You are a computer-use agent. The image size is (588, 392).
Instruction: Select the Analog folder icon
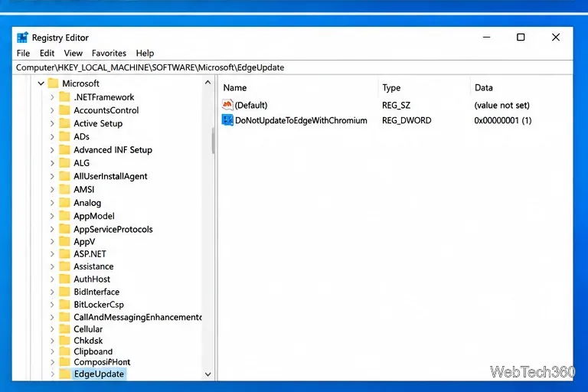click(64, 203)
